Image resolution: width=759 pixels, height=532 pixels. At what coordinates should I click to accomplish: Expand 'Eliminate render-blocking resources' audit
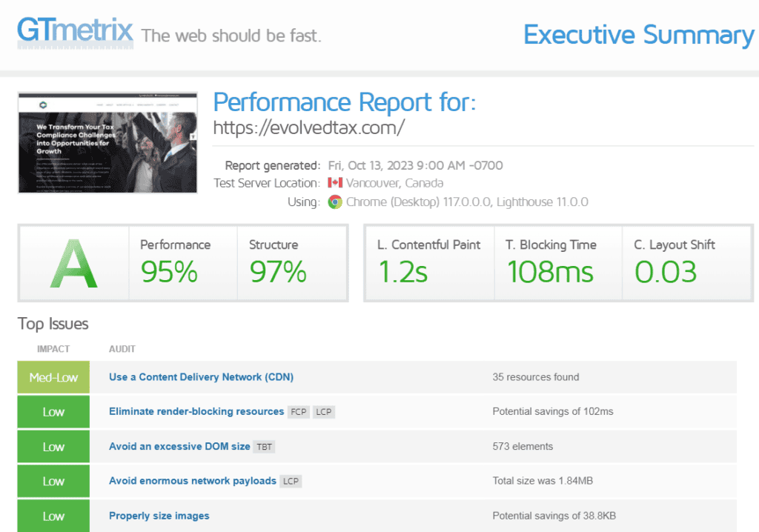click(x=196, y=411)
